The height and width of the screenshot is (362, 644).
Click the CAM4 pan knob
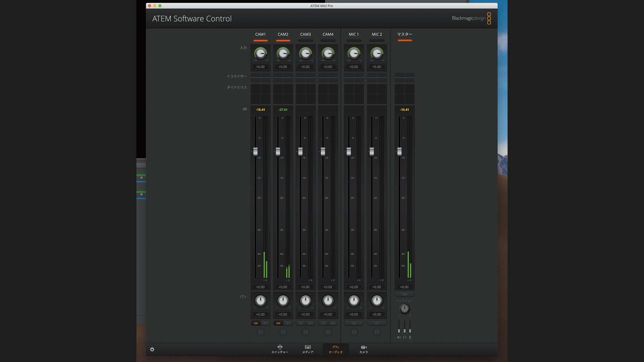pyautogui.click(x=328, y=301)
